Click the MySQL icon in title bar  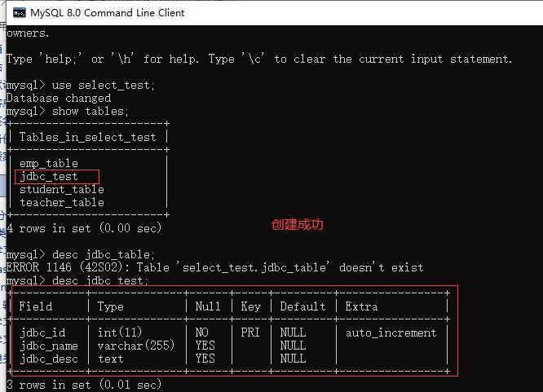tap(19, 13)
